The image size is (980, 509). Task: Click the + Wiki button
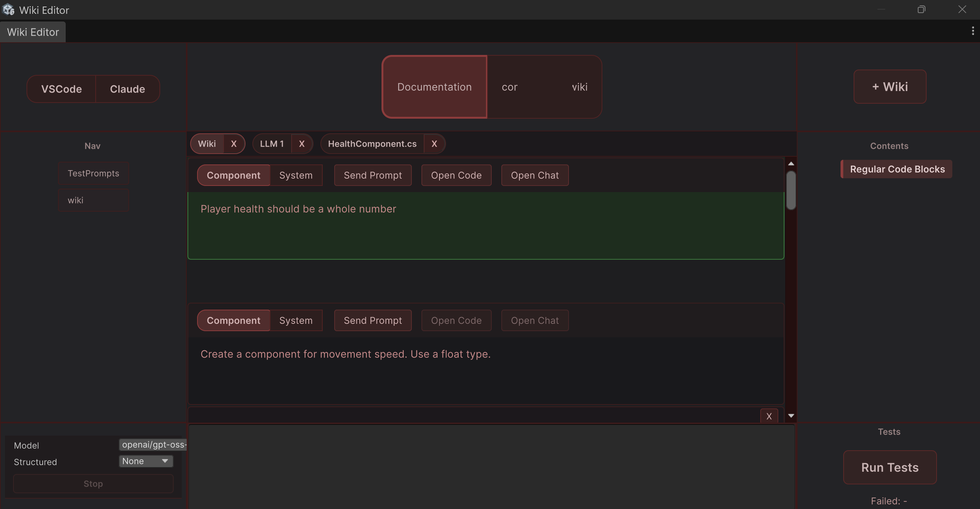click(x=890, y=87)
